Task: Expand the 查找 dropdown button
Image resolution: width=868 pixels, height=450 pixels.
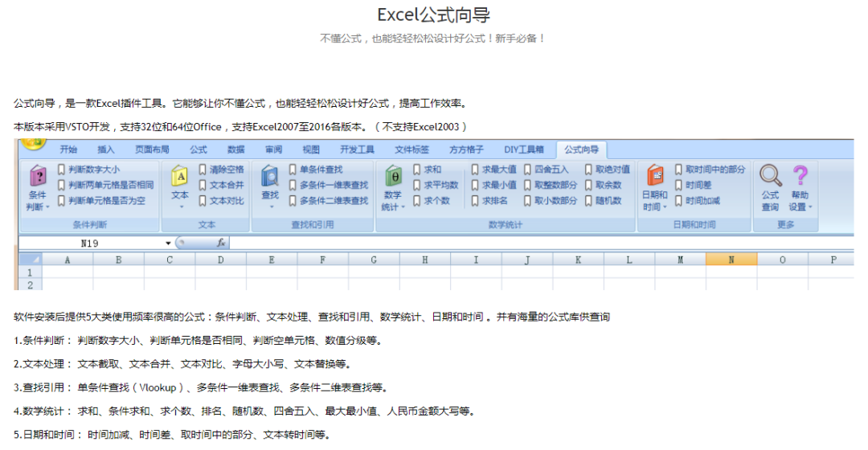Action: pyautogui.click(x=270, y=188)
